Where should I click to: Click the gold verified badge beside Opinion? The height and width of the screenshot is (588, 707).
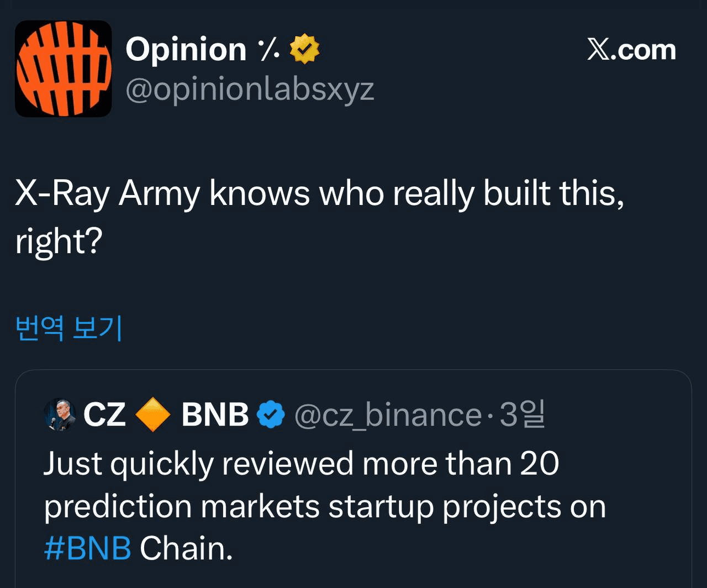[304, 49]
